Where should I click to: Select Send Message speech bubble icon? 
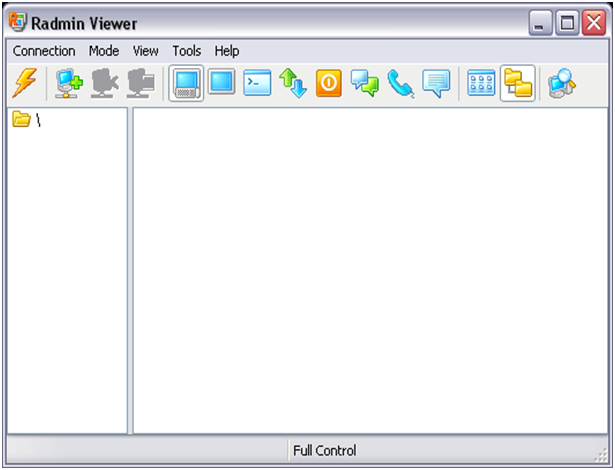[x=436, y=83]
